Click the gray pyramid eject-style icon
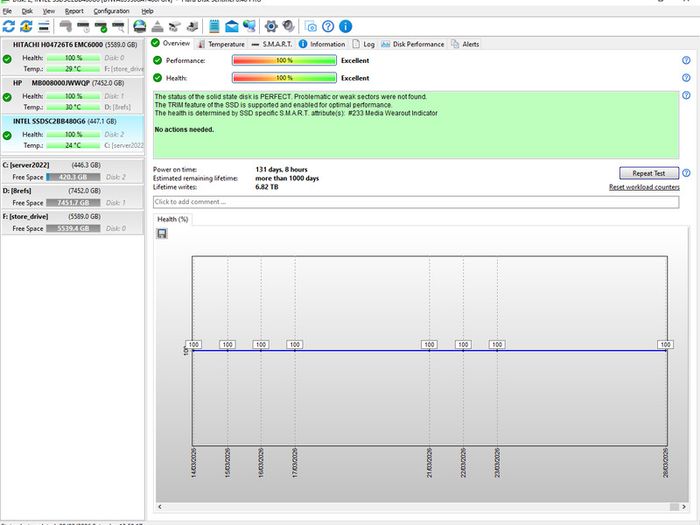Viewport: 700px width, 525px height. [x=157, y=27]
